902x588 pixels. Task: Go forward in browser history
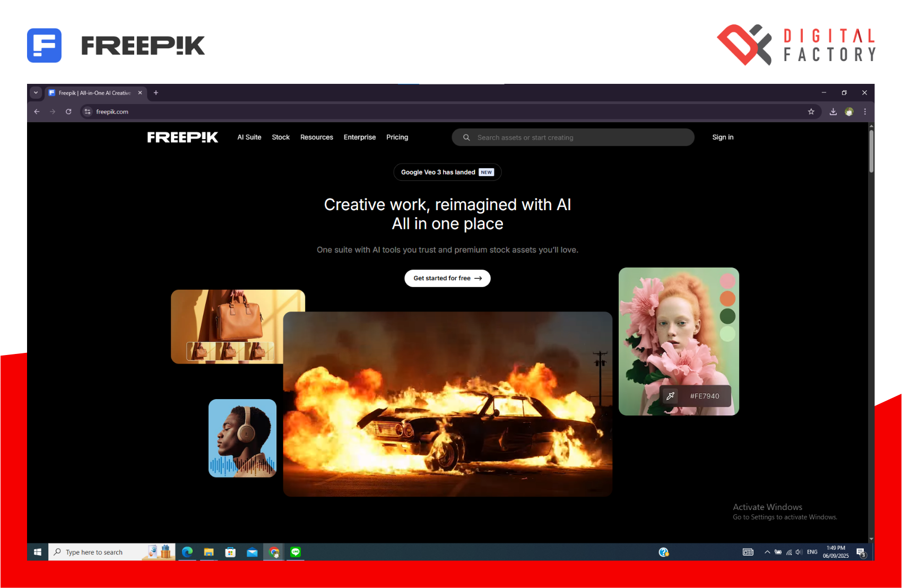point(53,112)
